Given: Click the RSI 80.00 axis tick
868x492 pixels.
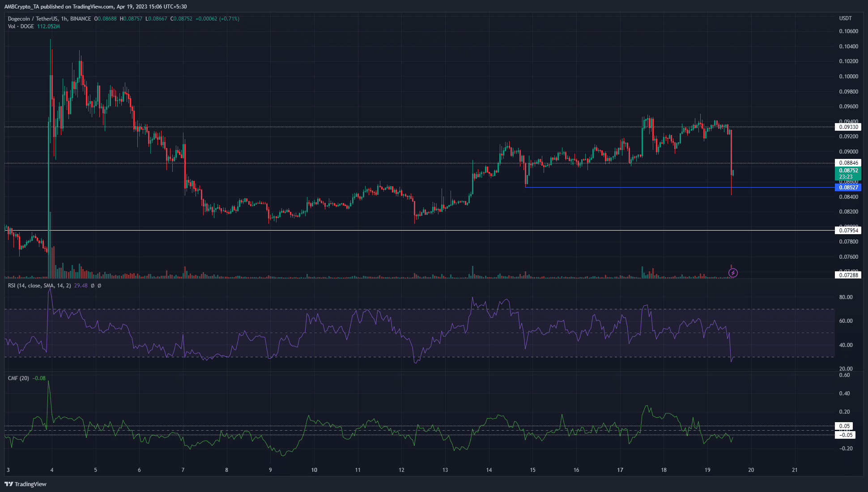Looking at the screenshot, I should click(x=846, y=297).
